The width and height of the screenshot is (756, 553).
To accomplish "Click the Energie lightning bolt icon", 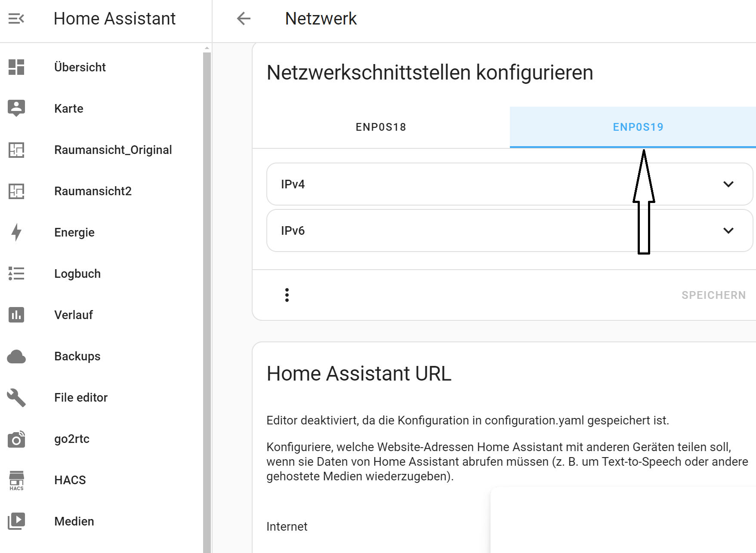I will coord(16,232).
